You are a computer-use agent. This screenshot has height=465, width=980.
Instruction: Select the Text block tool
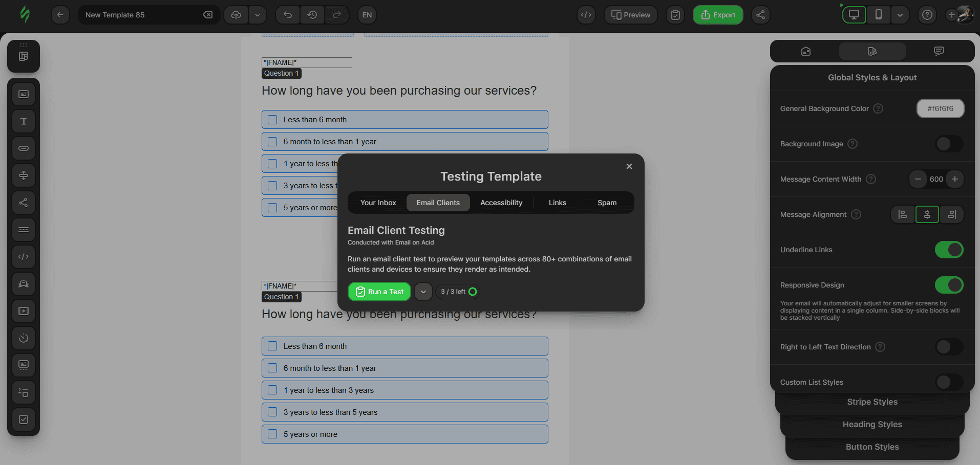click(23, 121)
